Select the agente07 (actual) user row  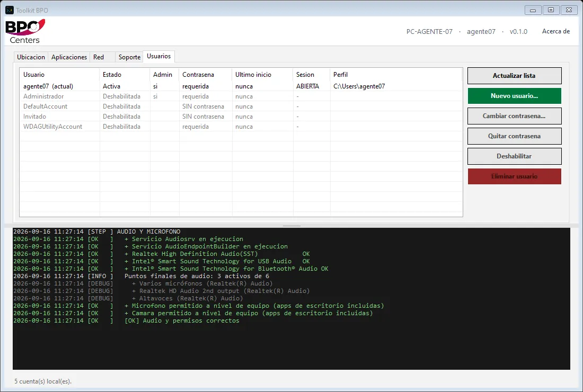coord(241,86)
